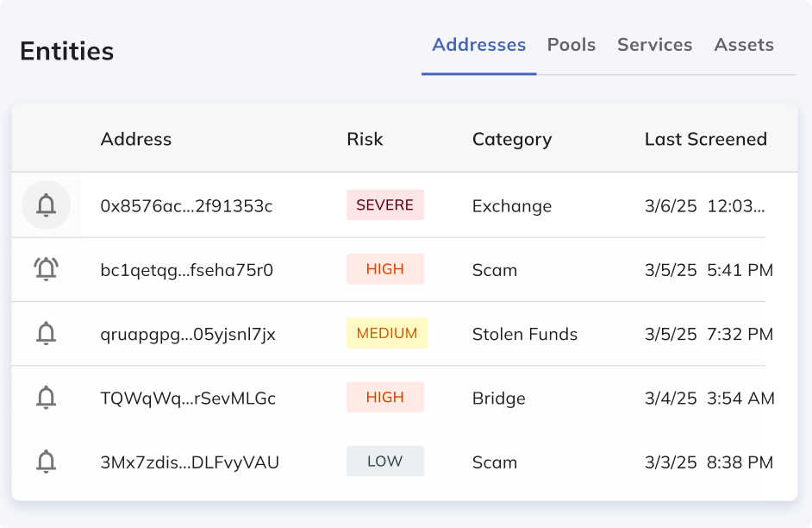Select the Assets tab
Viewport: 812px width, 528px height.
coord(743,45)
